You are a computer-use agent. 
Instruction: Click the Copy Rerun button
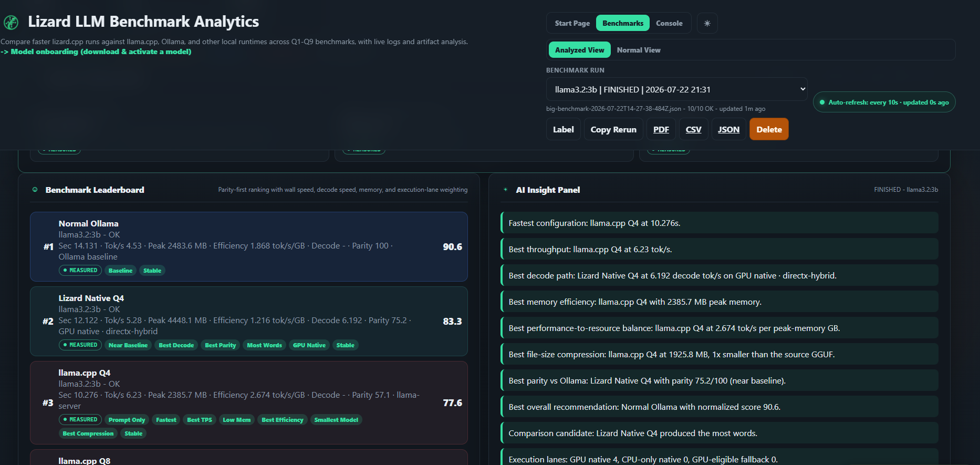coord(613,129)
